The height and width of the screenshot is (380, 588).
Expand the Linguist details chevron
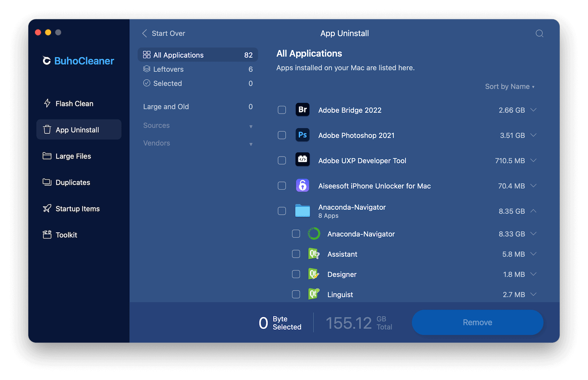pos(534,294)
